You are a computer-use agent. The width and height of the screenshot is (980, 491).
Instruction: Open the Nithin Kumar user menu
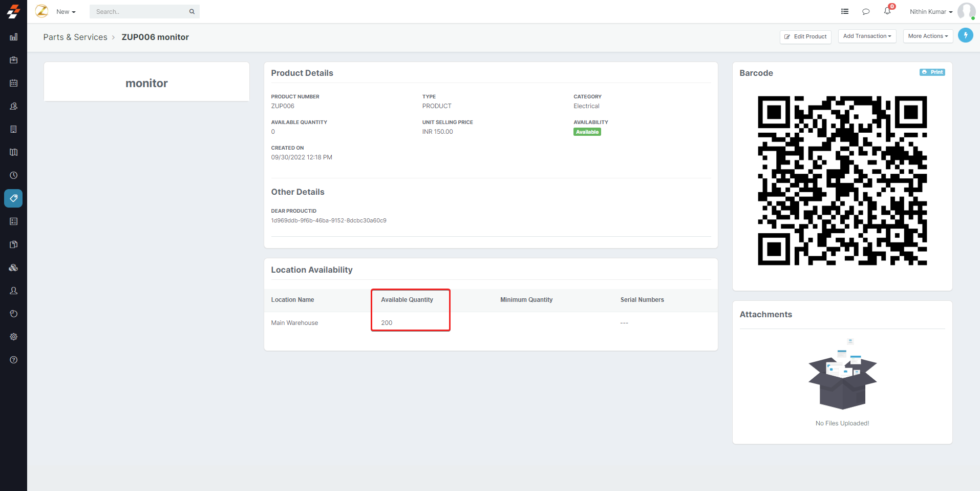(x=930, y=12)
